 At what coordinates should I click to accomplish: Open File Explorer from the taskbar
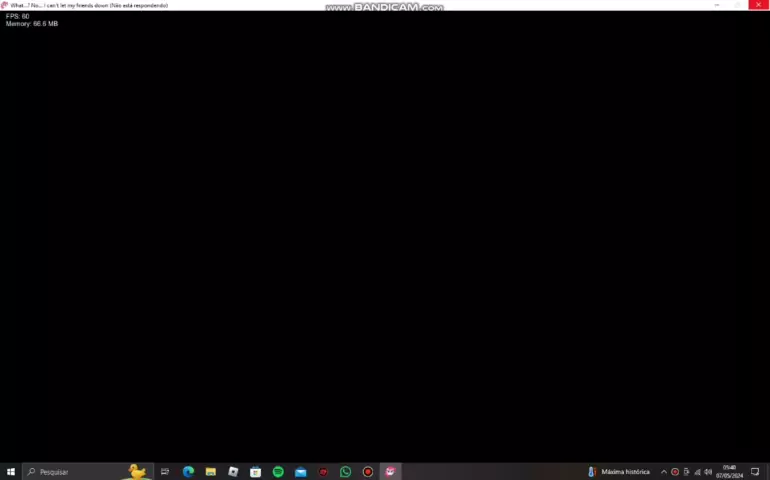pyautogui.click(x=211, y=472)
